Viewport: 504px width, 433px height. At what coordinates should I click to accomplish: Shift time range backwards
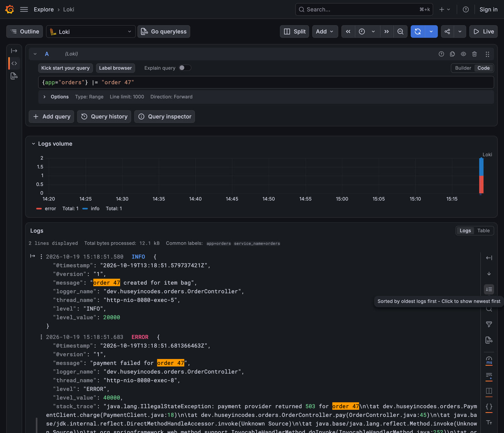[x=348, y=31]
